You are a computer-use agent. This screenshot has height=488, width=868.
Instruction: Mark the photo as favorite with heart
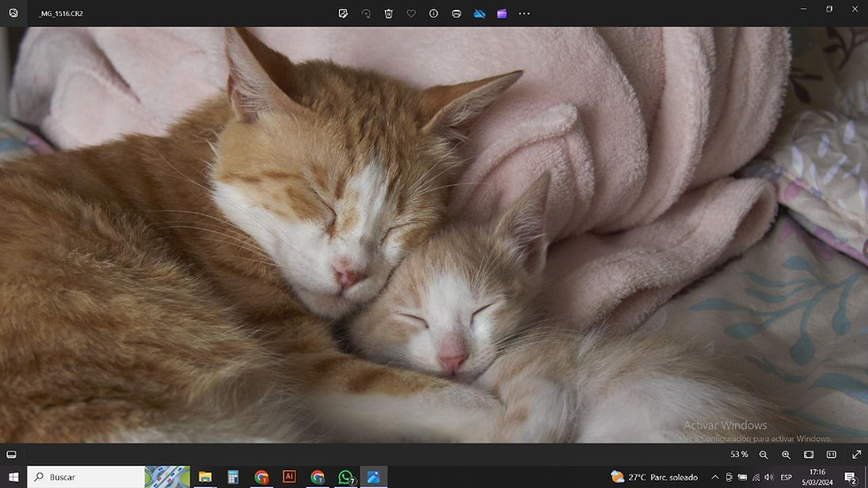pyautogui.click(x=411, y=13)
